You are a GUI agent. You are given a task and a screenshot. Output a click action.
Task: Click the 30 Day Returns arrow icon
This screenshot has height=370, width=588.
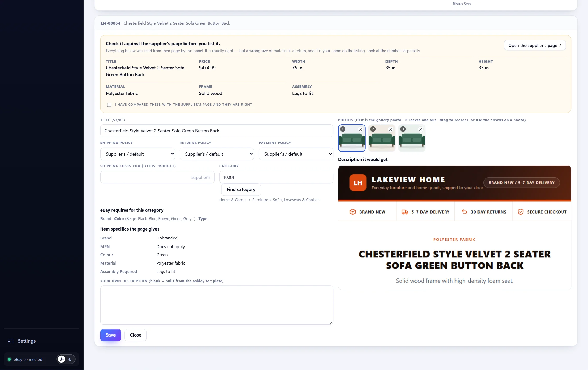pos(464,212)
